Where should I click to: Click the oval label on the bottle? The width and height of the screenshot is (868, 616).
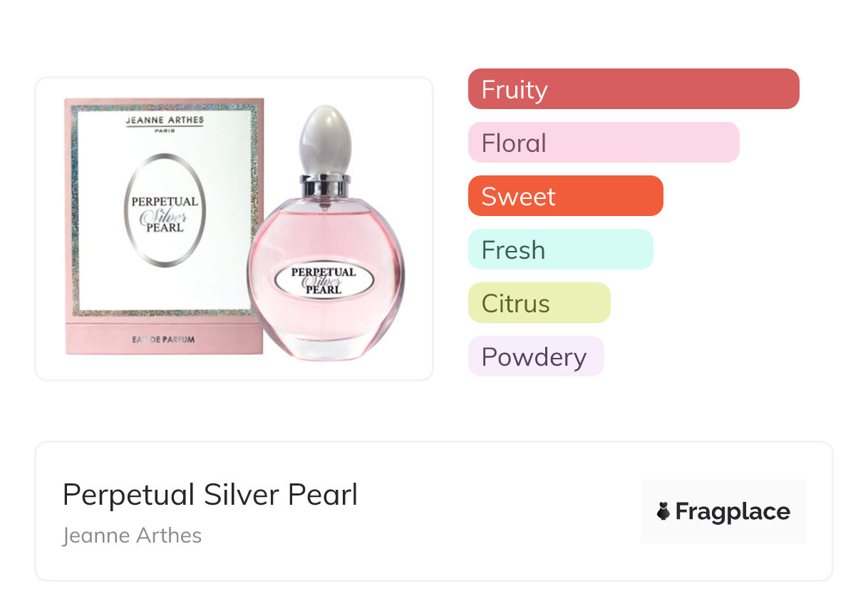324,280
